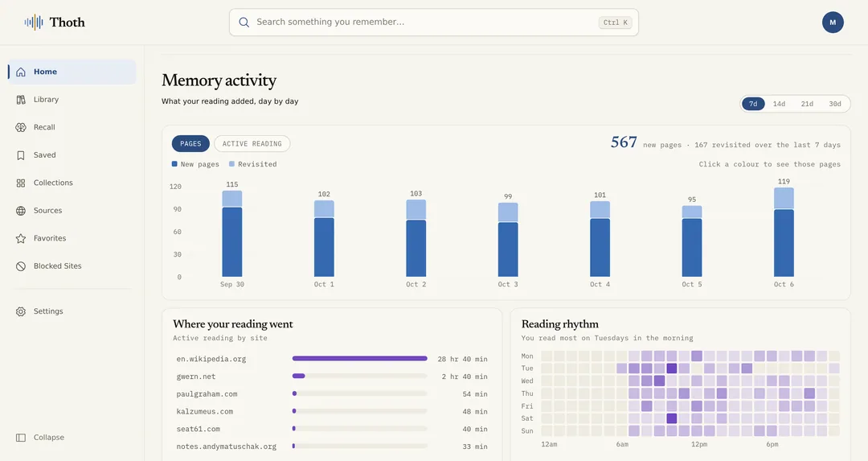Screen dimensions: 868x461
Task: Click the Thoth brand name
Action: pyautogui.click(x=67, y=23)
